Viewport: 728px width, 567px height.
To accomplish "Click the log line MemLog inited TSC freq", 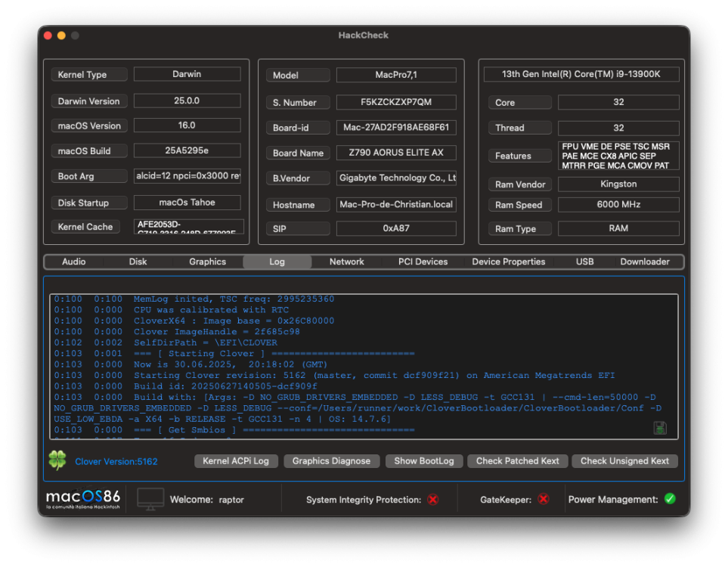I will click(194, 299).
